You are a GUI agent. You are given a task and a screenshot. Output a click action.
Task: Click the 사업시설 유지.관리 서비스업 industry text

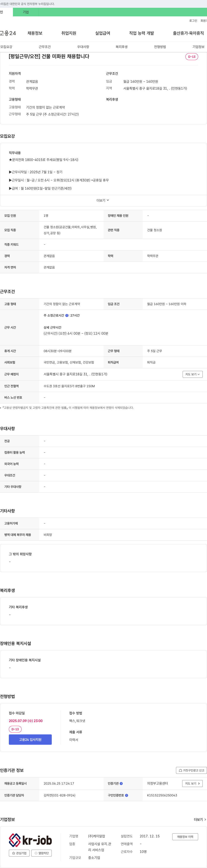click(x=99, y=847)
